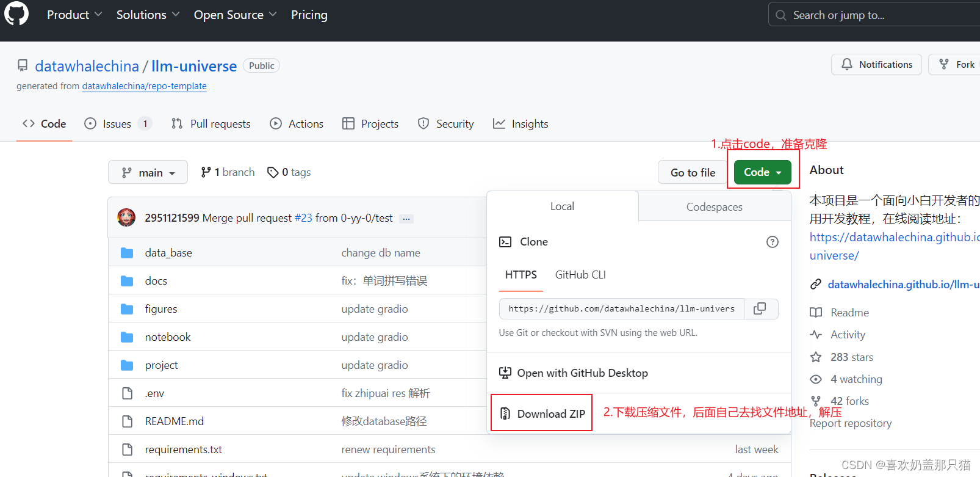Open the Pricing page
The height and width of the screenshot is (477, 980).
[x=309, y=15]
